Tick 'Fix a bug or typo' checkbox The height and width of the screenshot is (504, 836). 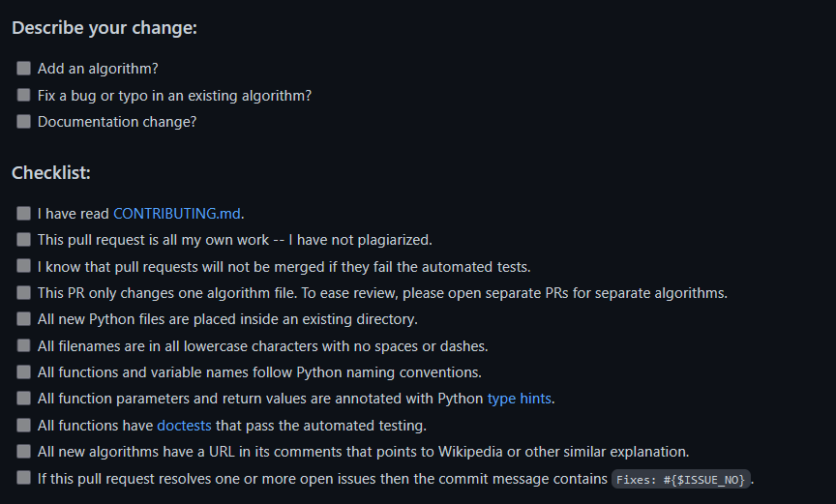23,95
